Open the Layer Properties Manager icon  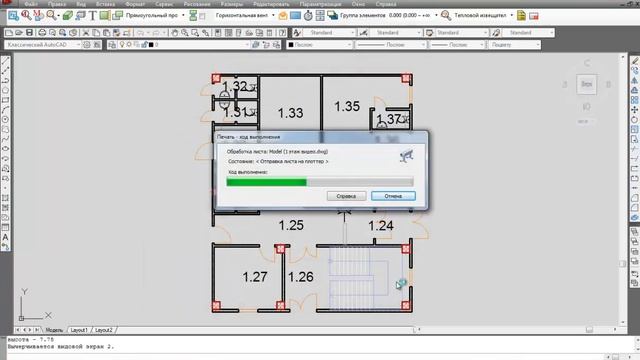coord(112,44)
